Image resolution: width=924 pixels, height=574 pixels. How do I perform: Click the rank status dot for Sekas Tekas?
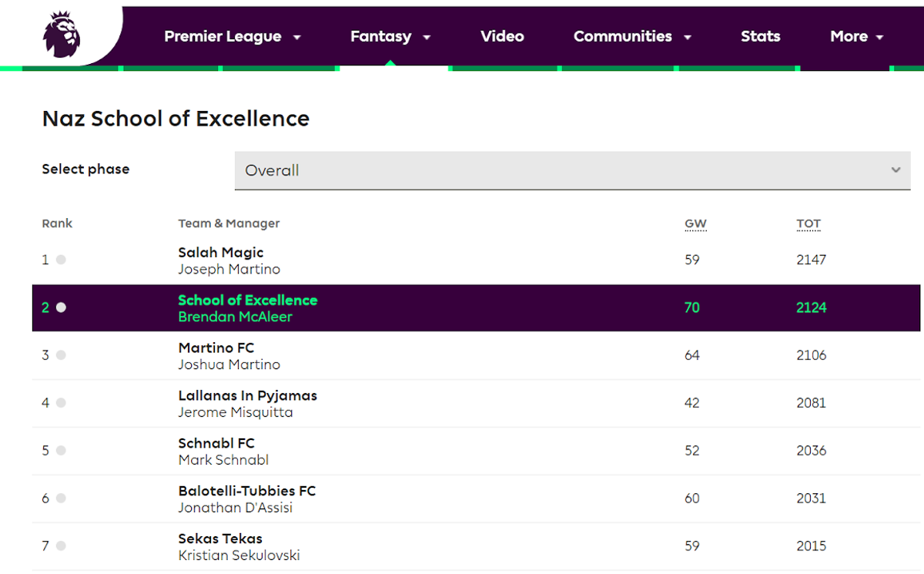[61, 546]
